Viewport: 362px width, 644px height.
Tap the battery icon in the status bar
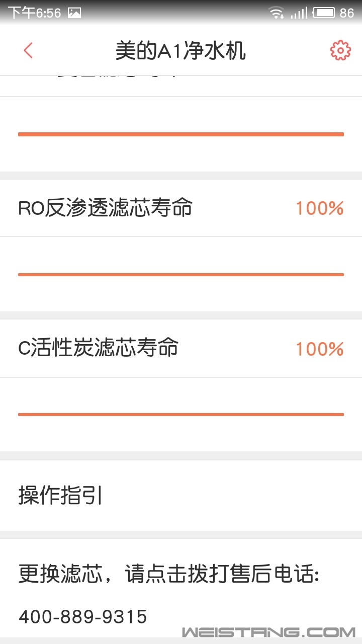324,13
